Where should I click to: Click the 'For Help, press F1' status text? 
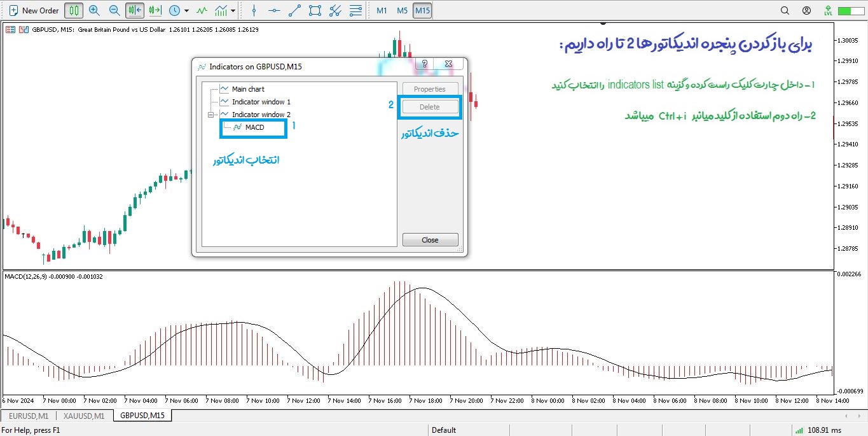(x=31, y=430)
